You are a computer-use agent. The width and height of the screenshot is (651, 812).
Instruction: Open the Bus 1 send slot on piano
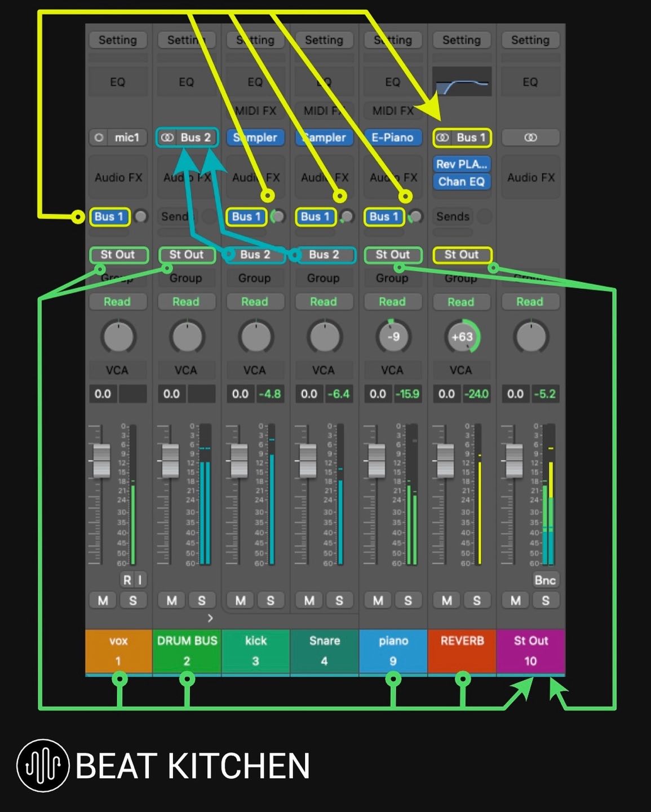384,217
